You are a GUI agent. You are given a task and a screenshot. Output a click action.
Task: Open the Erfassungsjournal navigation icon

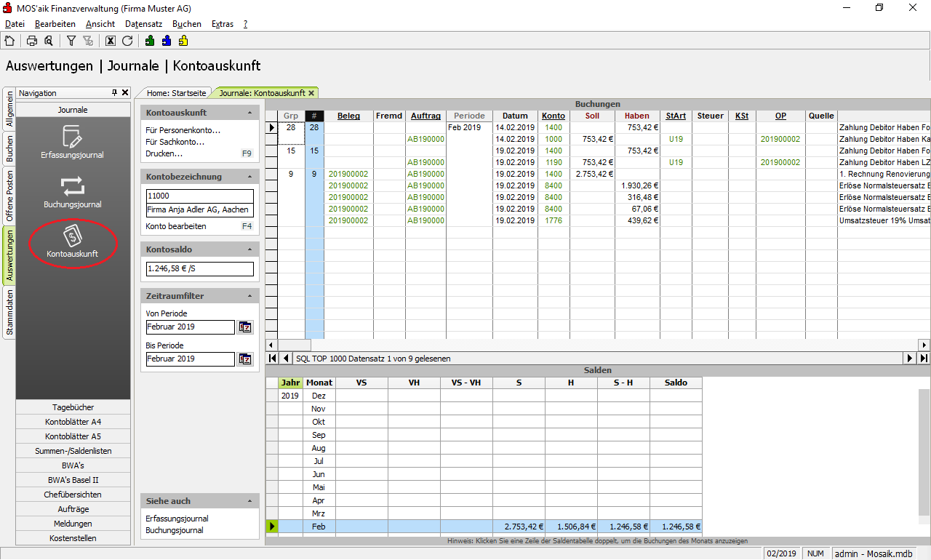click(x=73, y=142)
